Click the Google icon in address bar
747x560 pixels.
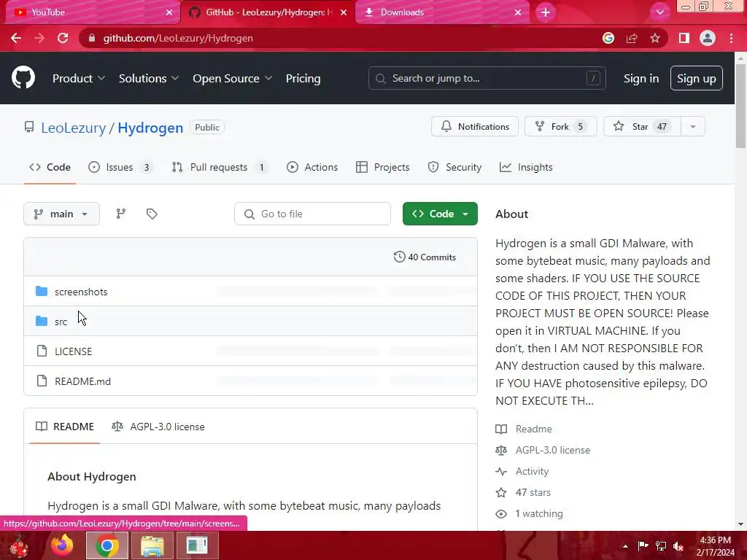pos(608,38)
